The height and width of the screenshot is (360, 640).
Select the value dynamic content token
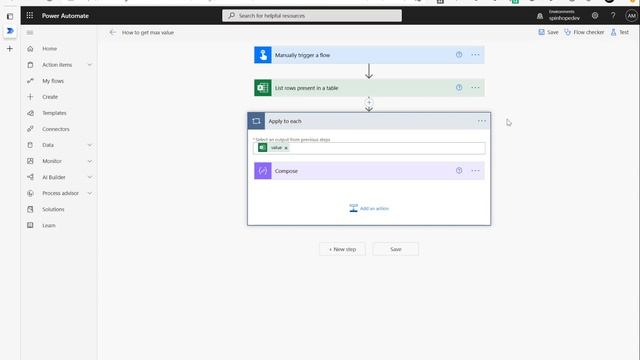273,148
